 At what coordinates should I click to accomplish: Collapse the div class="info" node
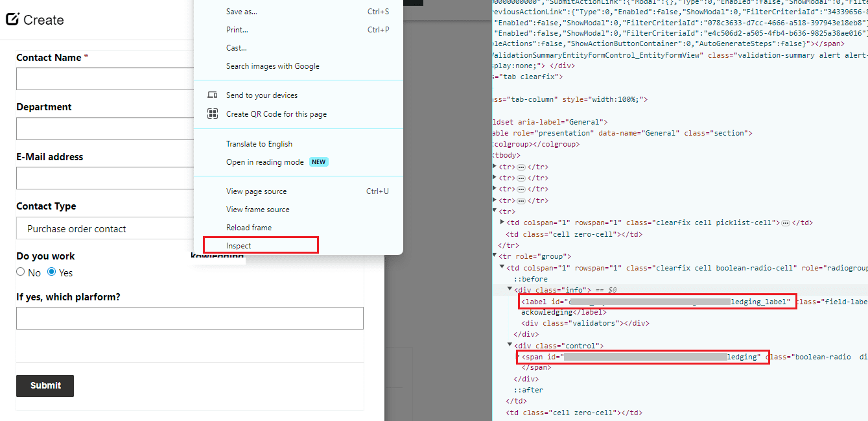tap(510, 289)
